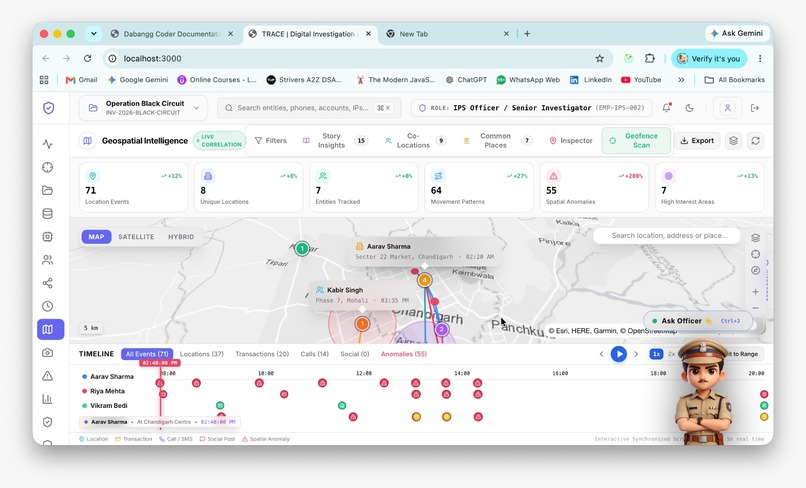This screenshot has height=488, width=806.
Task: Click the map layers icon on map
Action: pos(755,238)
